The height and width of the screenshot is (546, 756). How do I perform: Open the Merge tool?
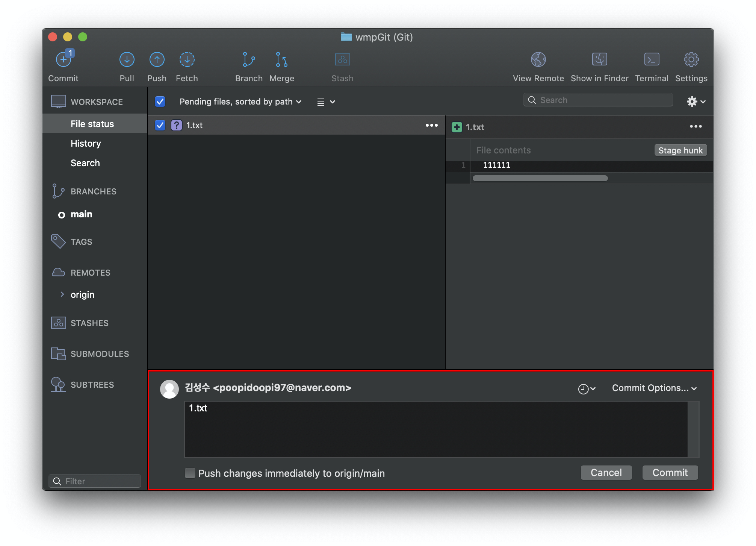pyautogui.click(x=281, y=60)
